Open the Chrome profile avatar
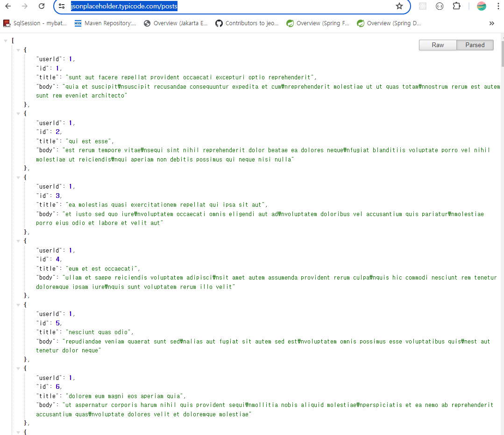This screenshot has height=435, width=504. click(x=481, y=6)
